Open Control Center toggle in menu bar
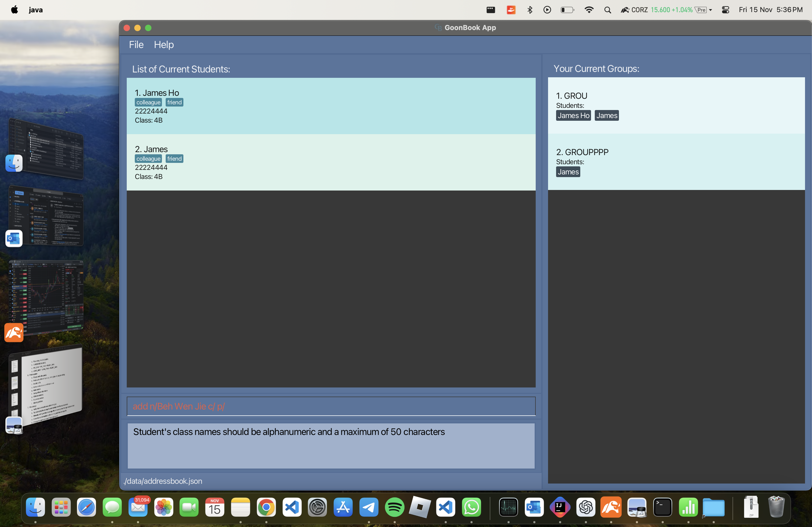The width and height of the screenshot is (812, 527). coord(725,10)
